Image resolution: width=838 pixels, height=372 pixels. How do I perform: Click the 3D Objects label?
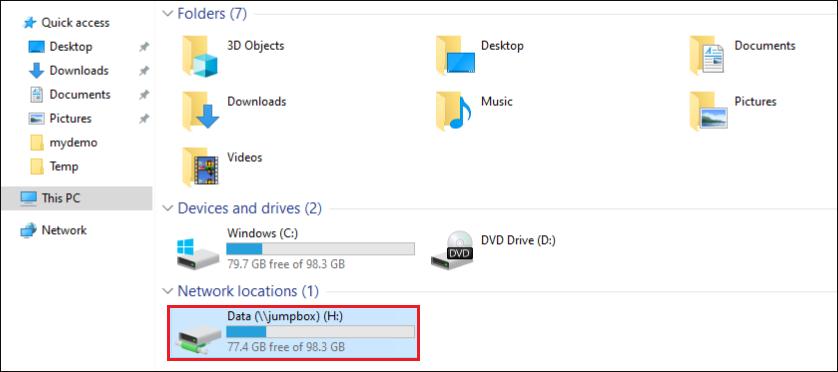(255, 46)
